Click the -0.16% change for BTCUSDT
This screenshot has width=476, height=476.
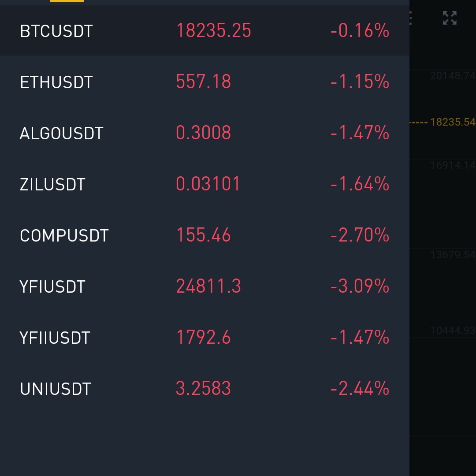(x=360, y=31)
